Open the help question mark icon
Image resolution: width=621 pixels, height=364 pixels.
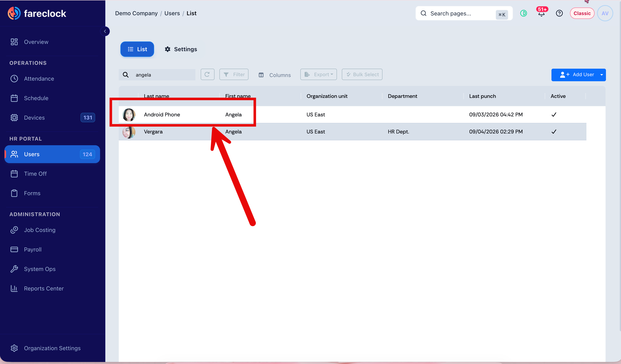click(559, 13)
